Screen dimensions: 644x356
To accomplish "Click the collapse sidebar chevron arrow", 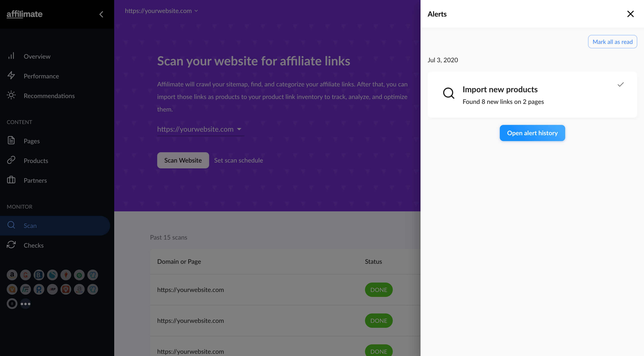I will coord(101,14).
